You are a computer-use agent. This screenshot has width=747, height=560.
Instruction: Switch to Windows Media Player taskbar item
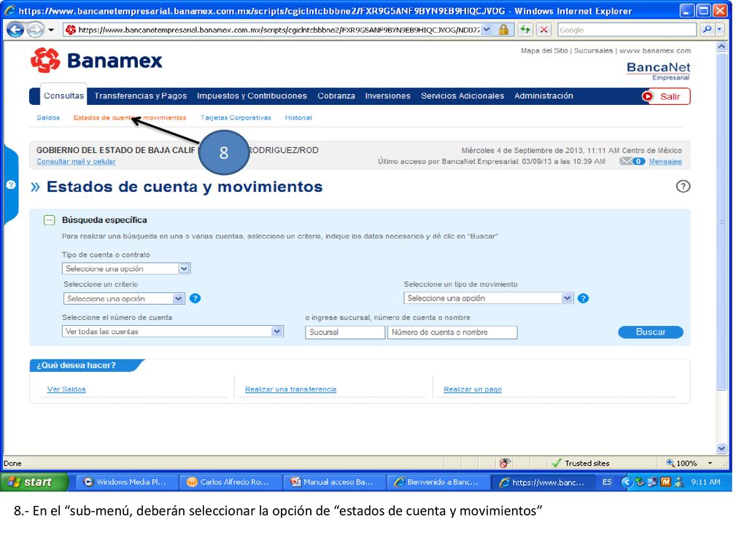[125, 482]
